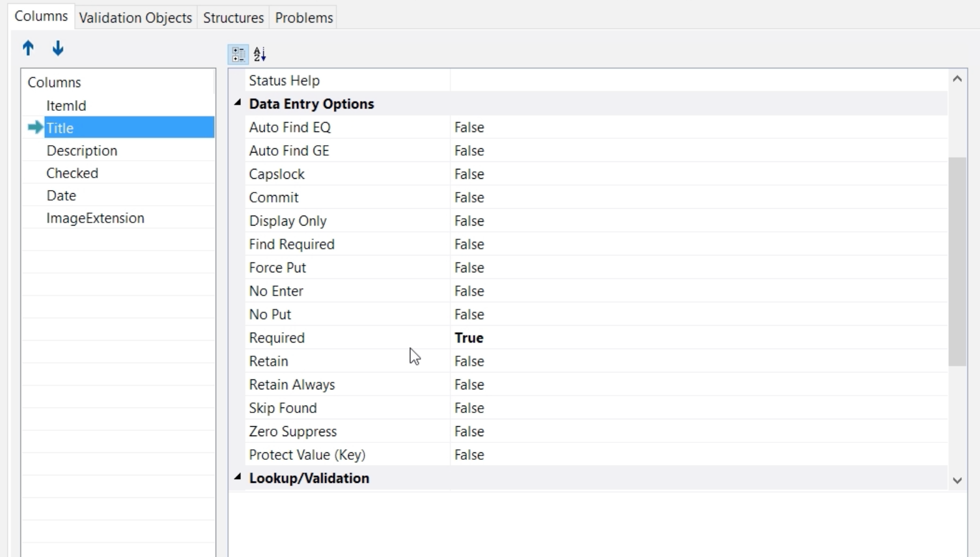Switch to categorized property view
This screenshot has width=980, height=557.
pos(238,55)
